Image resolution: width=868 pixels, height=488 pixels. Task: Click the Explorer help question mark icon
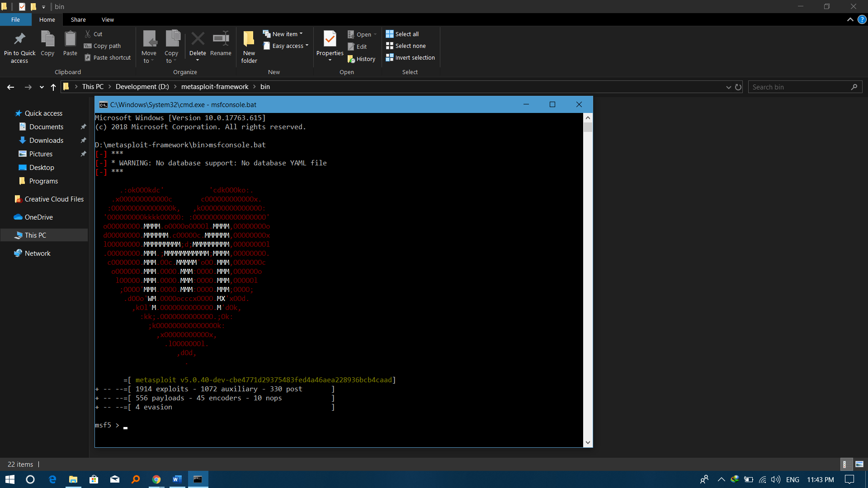point(862,19)
